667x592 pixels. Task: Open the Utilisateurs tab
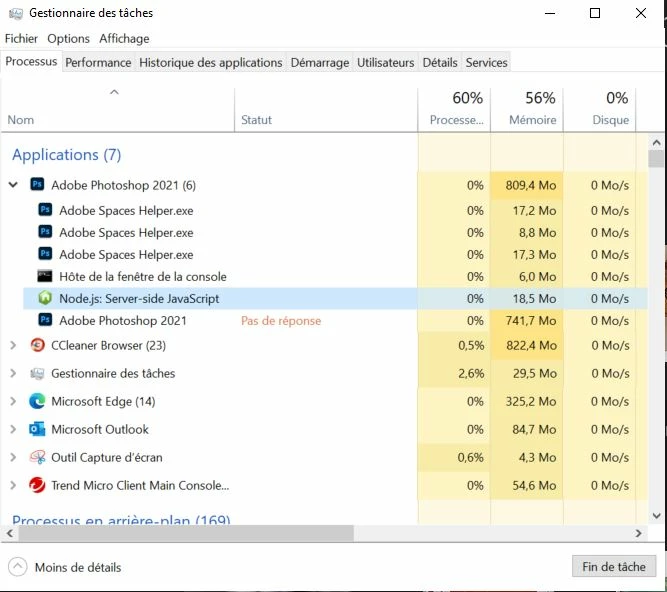coord(385,63)
